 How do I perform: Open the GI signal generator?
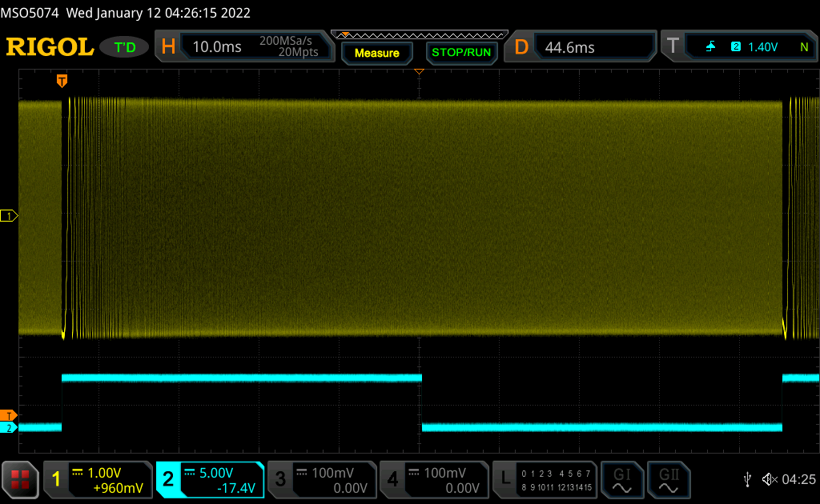pos(621,479)
